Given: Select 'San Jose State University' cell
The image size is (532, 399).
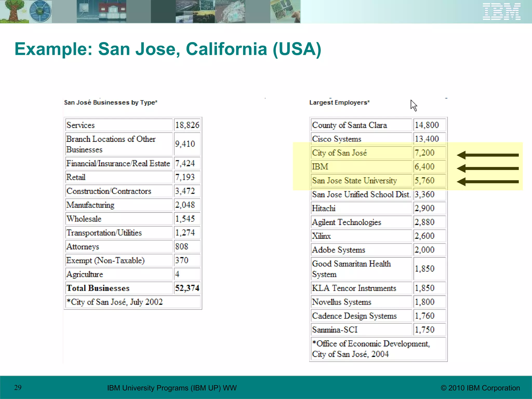Looking at the screenshot, I should 362,180.
